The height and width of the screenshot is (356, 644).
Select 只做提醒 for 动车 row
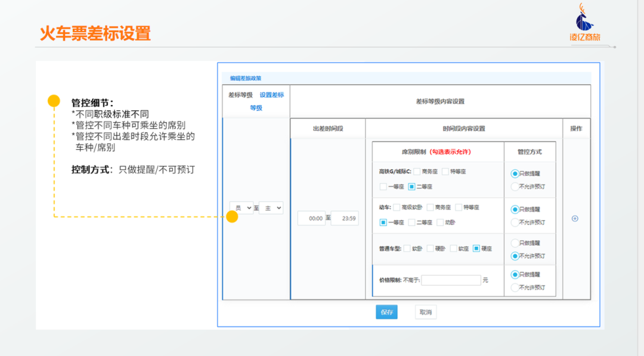tap(515, 209)
